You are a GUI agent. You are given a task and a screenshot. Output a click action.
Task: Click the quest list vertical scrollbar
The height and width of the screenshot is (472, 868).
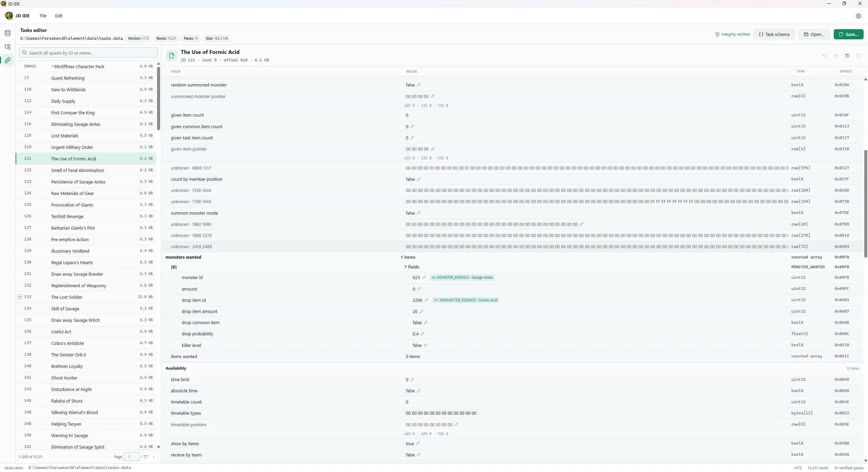coord(158,98)
